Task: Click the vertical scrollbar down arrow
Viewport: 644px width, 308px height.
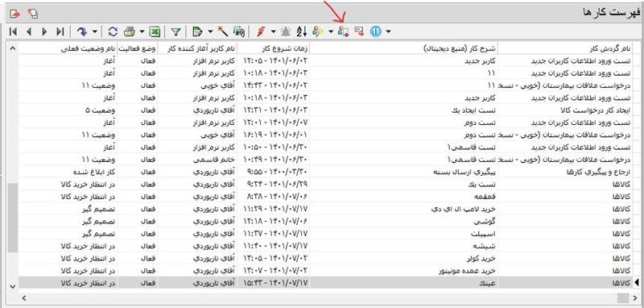Action: pos(13,286)
